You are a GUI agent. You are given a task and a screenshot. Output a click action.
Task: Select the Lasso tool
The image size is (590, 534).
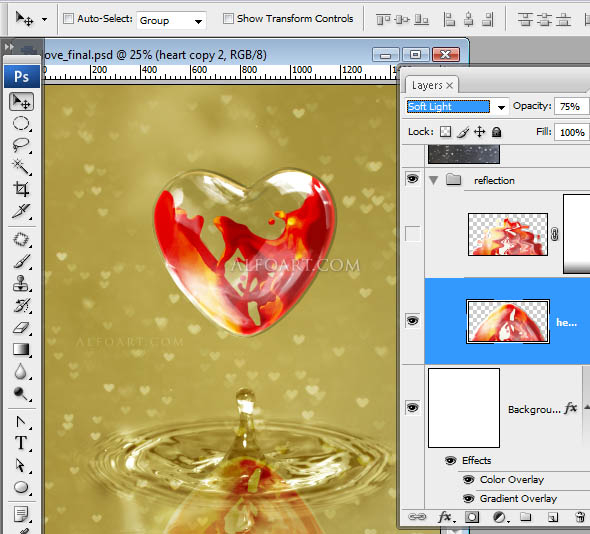21,145
